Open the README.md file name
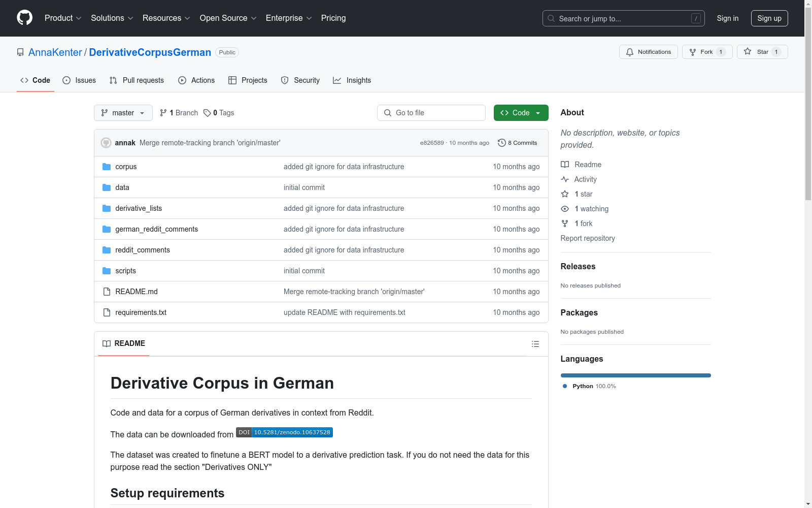Image resolution: width=812 pixels, height=508 pixels. tap(137, 292)
